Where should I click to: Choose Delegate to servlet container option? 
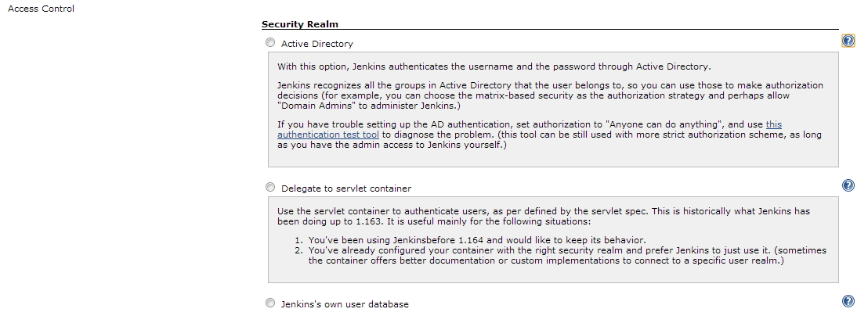[270, 187]
